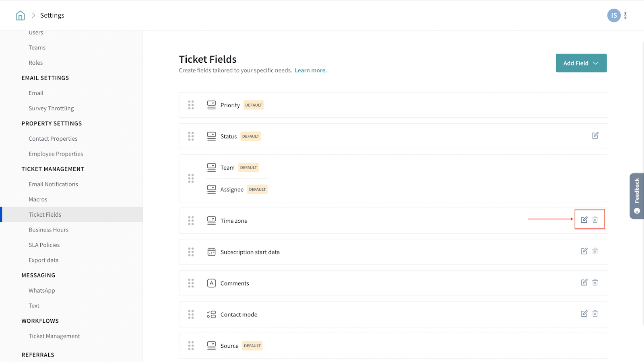Click the IS user avatar
Screen dimensions: 644x363
coord(613,16)
